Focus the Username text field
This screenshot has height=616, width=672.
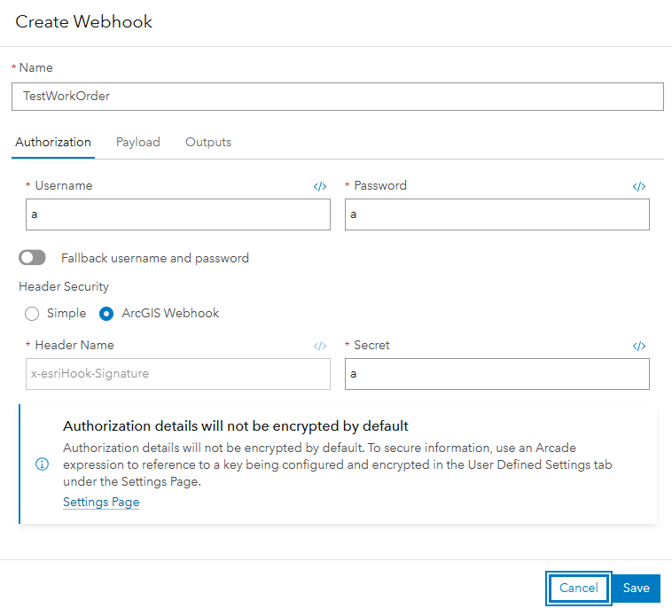point(178,214)
